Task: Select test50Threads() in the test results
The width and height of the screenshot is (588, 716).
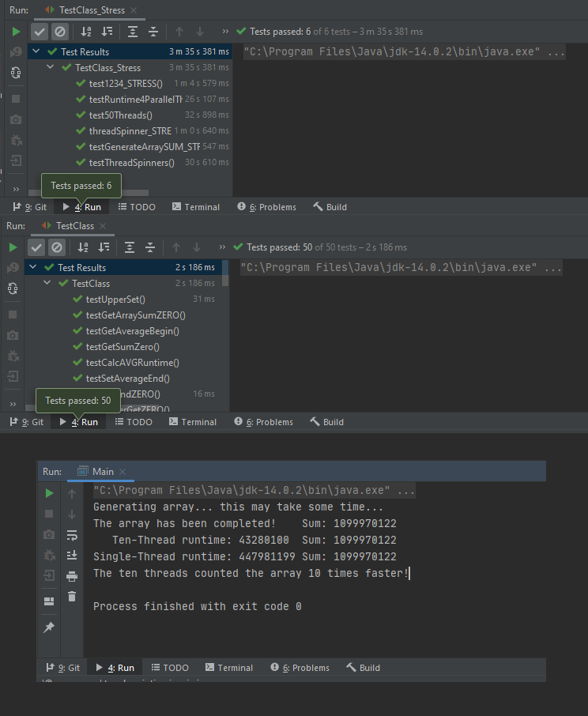Action: [120, 115]
